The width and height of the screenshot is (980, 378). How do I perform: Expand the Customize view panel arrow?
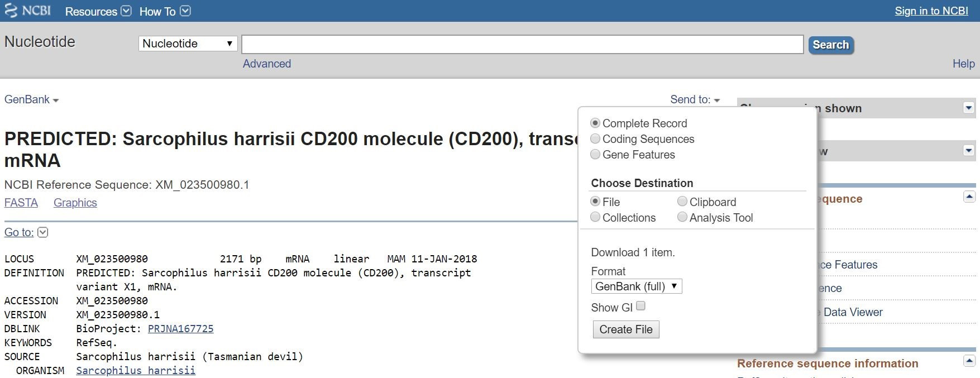[x=969, y=150]
